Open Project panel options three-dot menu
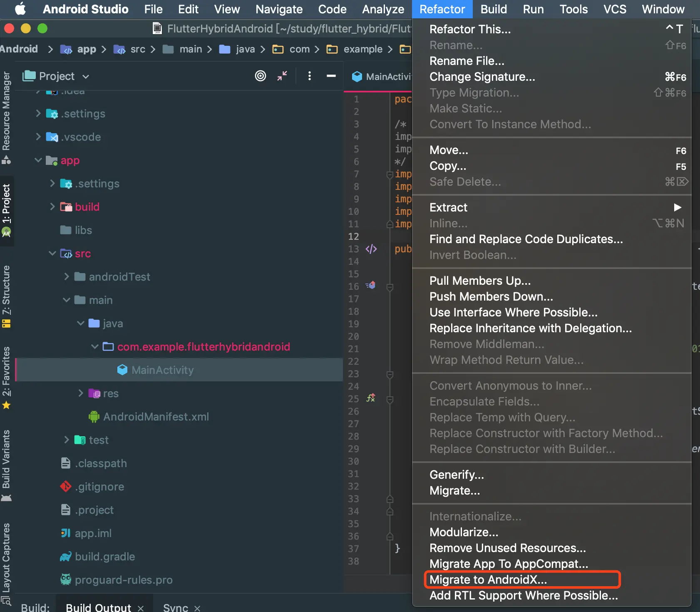The width and height of the screenshot is (700, 612). tap(309, 76)
